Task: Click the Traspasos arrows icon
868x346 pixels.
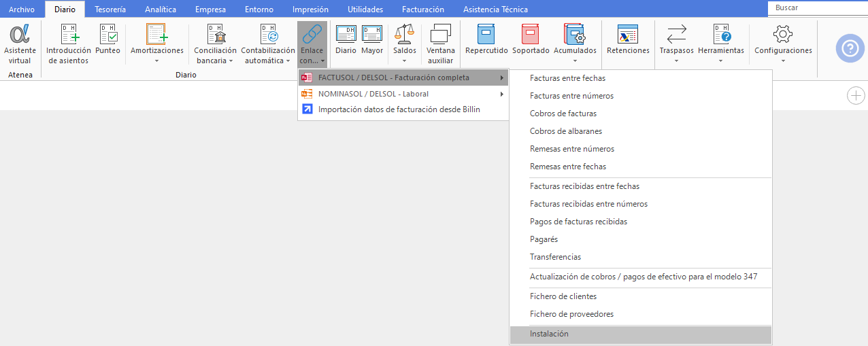Action: coord(677,34)
